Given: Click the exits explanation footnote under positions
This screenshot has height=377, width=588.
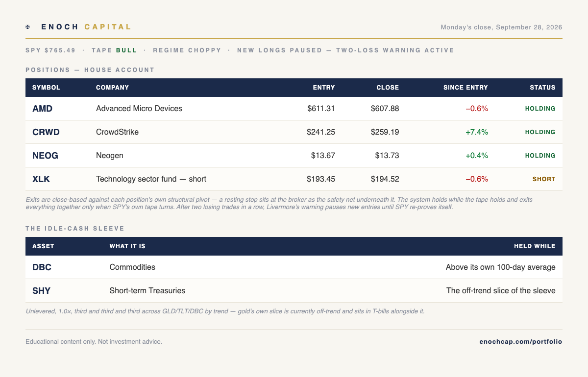Looking at the screenshot, I should (x=279, y=203).
